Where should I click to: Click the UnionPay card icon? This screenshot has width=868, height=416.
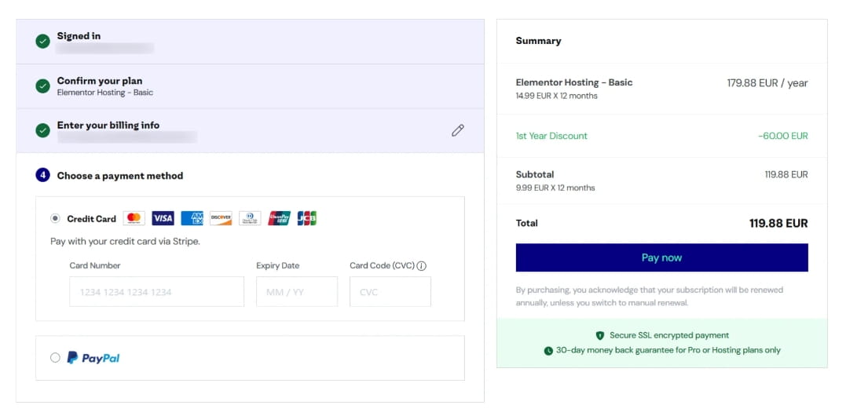coord(279,218)
